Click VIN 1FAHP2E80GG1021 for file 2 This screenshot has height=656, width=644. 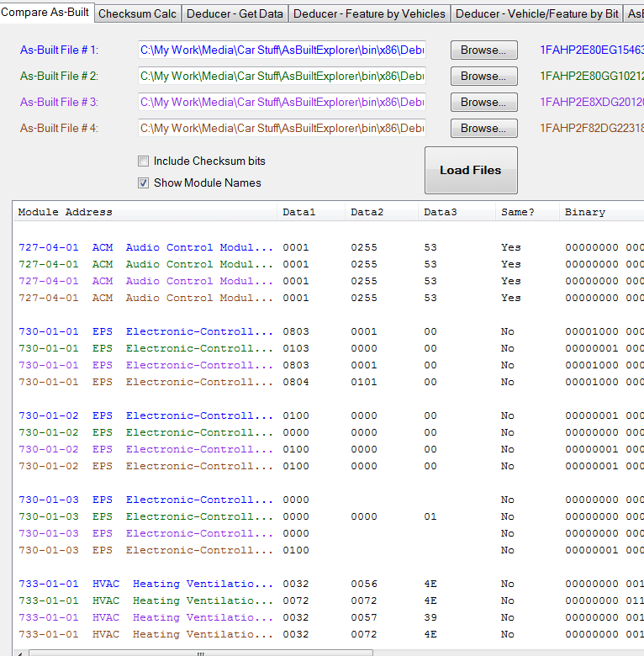coord(592,77)
